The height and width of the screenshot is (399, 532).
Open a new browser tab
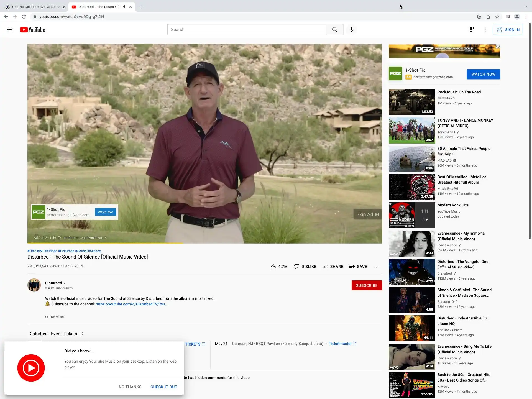pyautogui.click(x=141, y=7)
